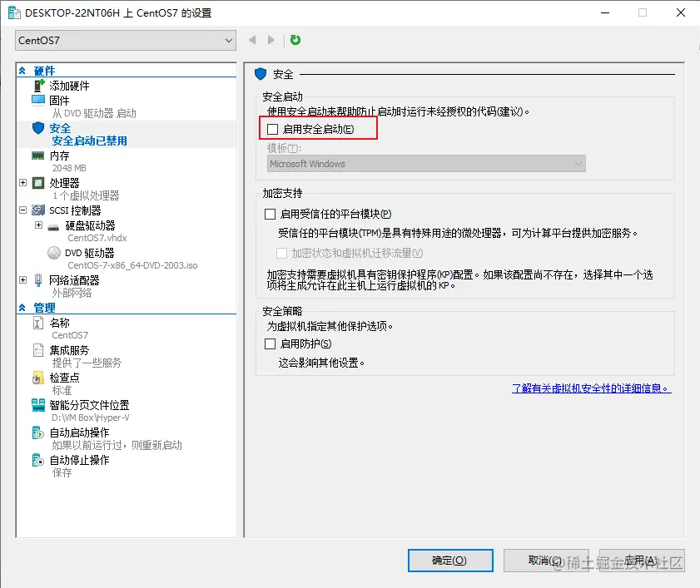Select the 网络适配器 network adapter
Image resolution: width=700 pixels, height=588 pixels.
[x=75, y=280]
